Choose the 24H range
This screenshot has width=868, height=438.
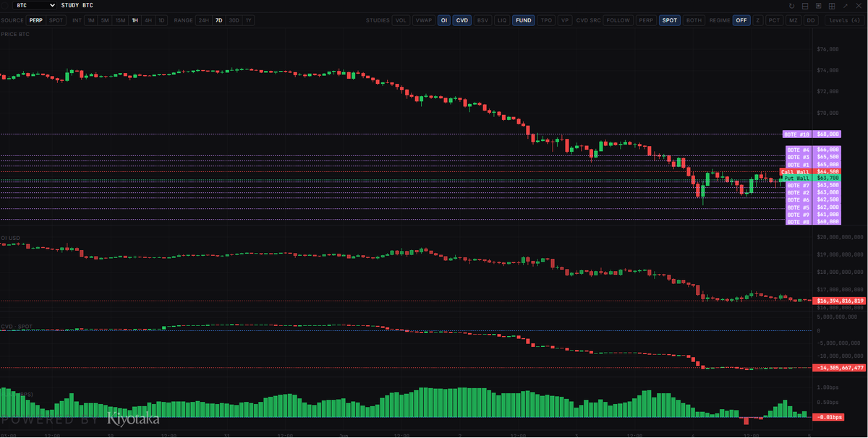point(203,20)
